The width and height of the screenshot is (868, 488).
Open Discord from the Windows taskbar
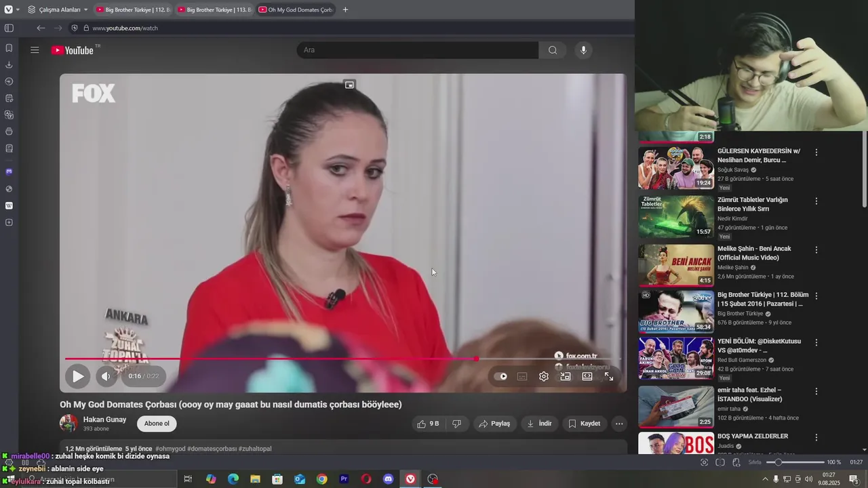(388, 479)
